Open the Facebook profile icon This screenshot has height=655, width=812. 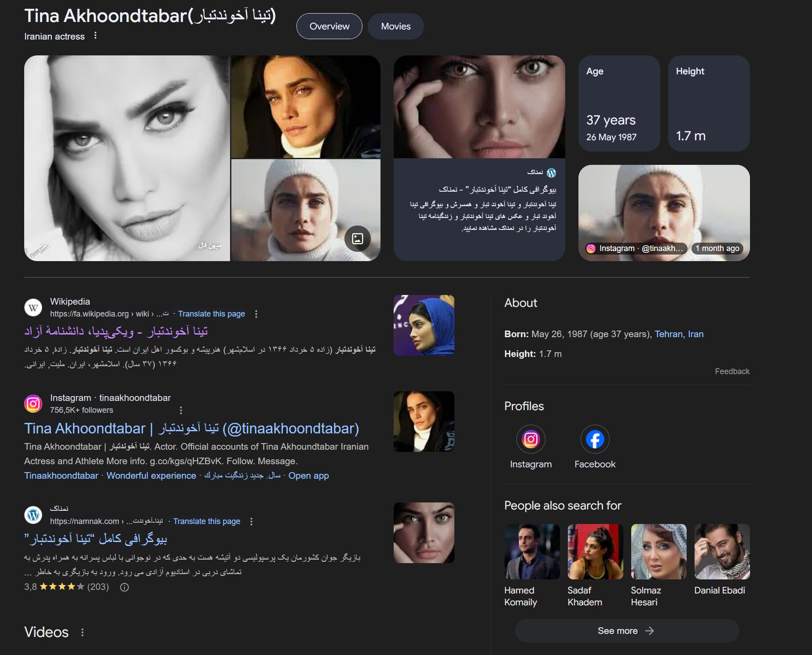595,439
